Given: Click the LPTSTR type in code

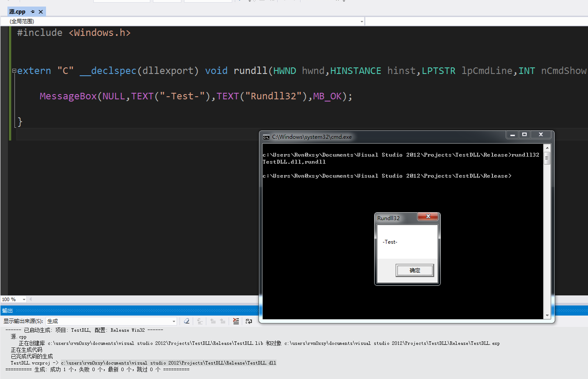Looking at the screenshot, I should pyautogui.click(x=439, y=71).
